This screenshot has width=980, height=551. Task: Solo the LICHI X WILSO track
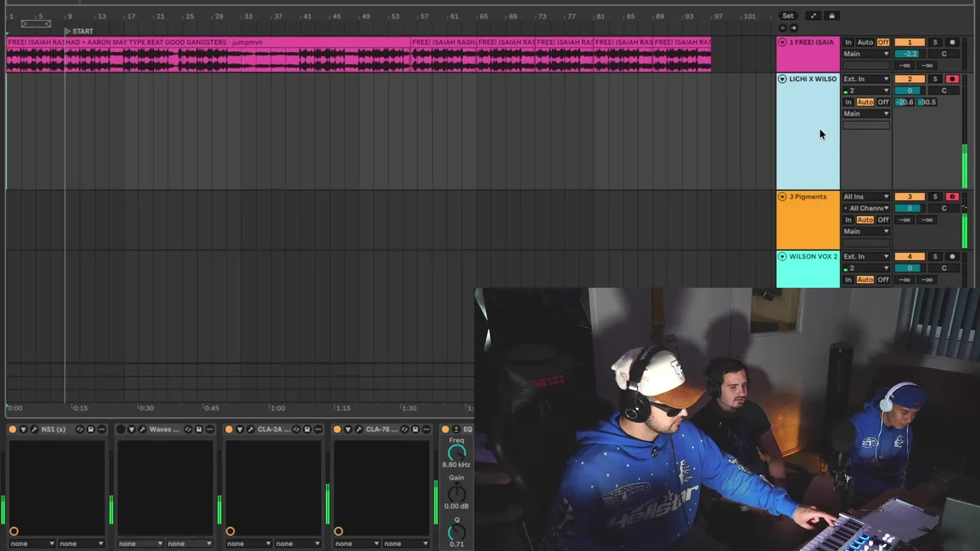pos(935,79)
